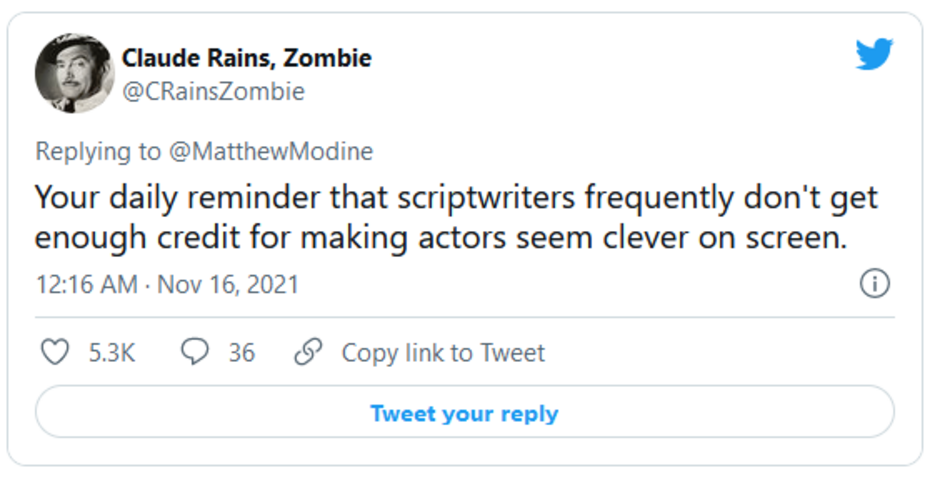Click the reply speech bubble icon
This screenshot has width=930, height=478.
195,352
